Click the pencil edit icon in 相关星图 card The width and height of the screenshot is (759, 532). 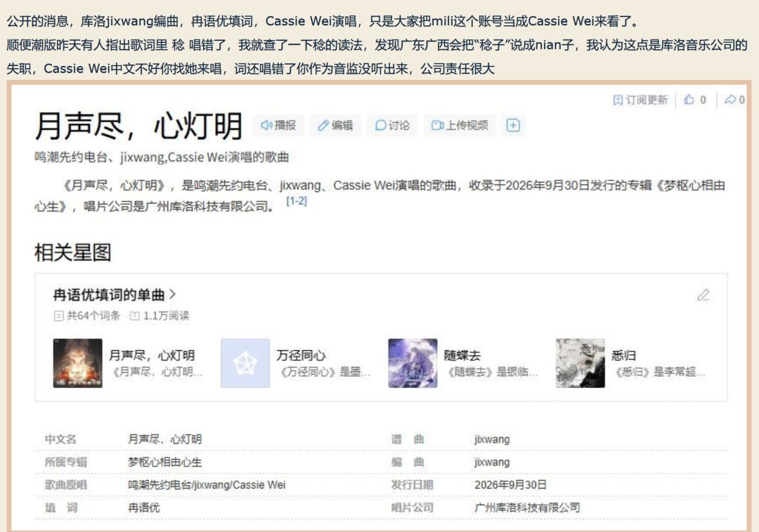(703, 294)
